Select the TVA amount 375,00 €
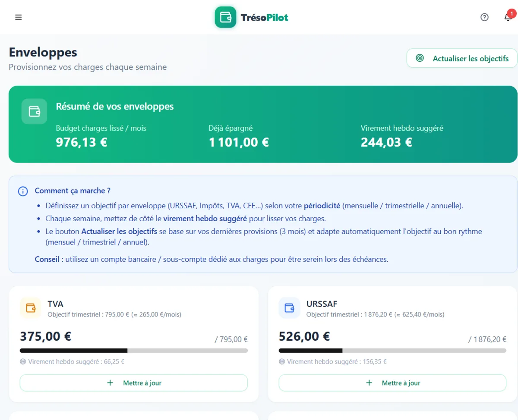 click(x=45, y=336)
